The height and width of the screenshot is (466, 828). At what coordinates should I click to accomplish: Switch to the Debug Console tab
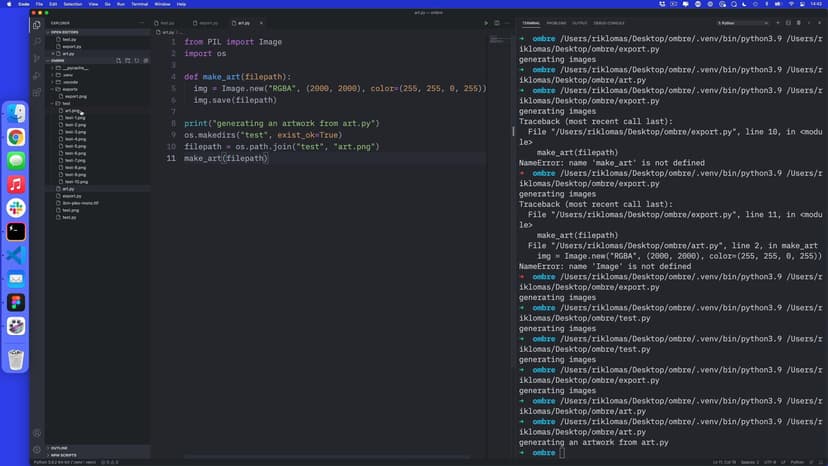click(x=609, y=22)
